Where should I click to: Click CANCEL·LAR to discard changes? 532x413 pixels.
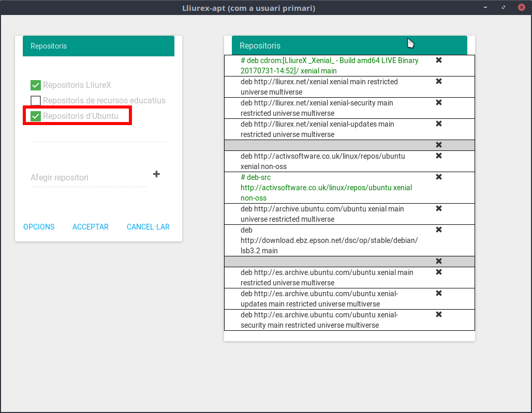tap(148, 227)
